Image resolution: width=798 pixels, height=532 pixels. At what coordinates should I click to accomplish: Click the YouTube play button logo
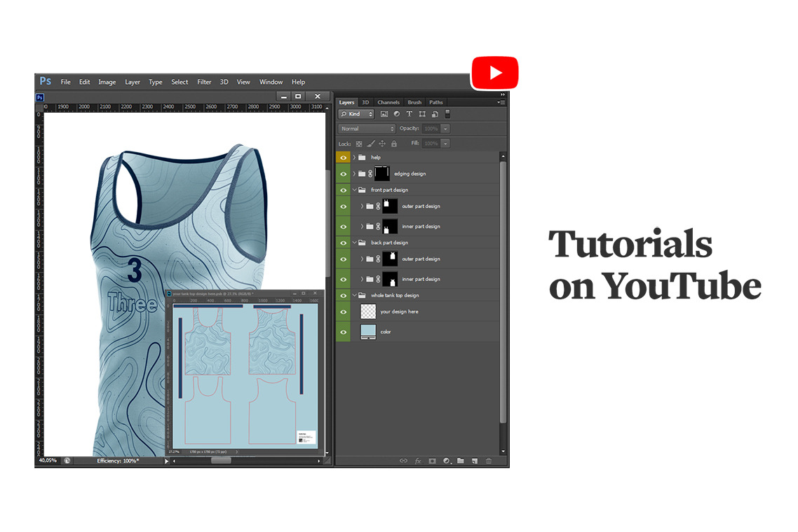pyautogui.click(x=494, y=73)
